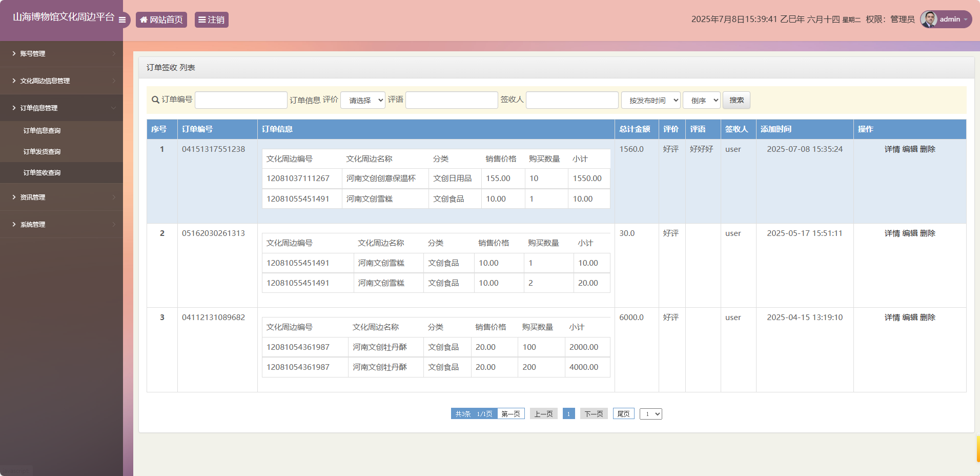Select 订单信息查询 in the sidebar

42,130
